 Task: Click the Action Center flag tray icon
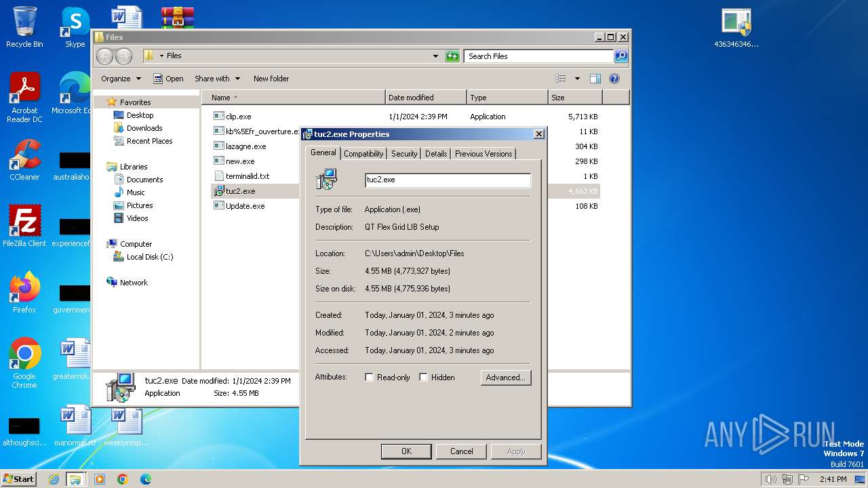coord(804,479)
